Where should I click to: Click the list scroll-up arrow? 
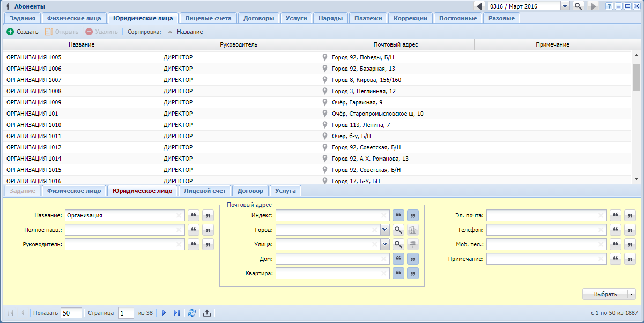(636, 55)
